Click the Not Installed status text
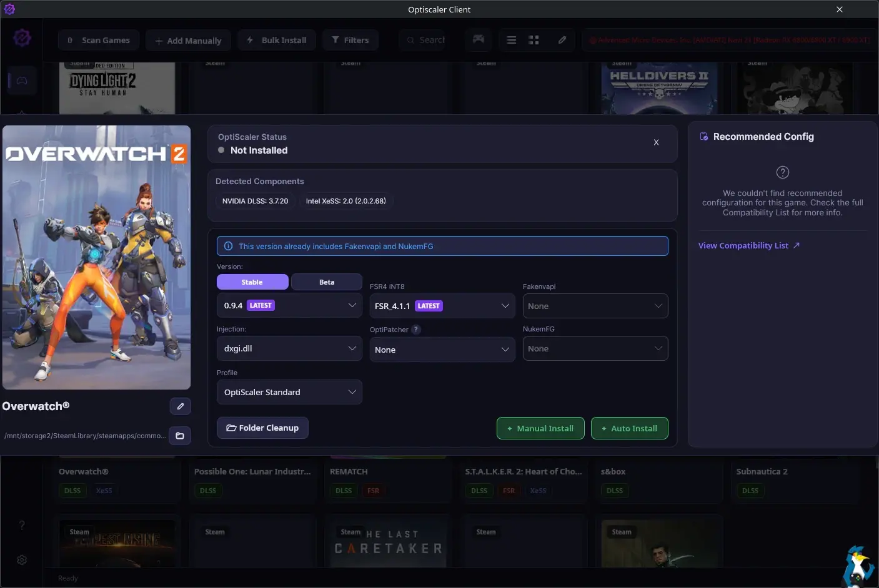Viewport: 879px width, 588px height. [x=259, y=150]
